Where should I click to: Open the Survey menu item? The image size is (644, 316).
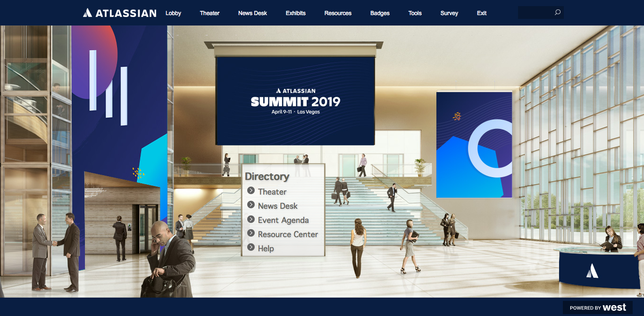click(x=449, y=13)
